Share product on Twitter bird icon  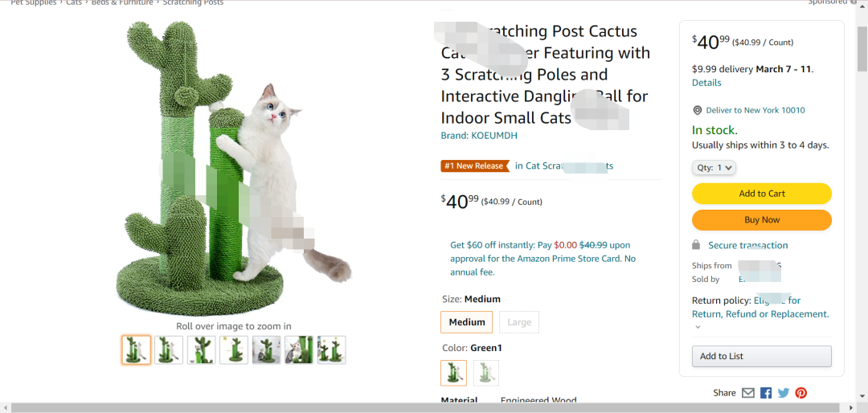point(784,393)
